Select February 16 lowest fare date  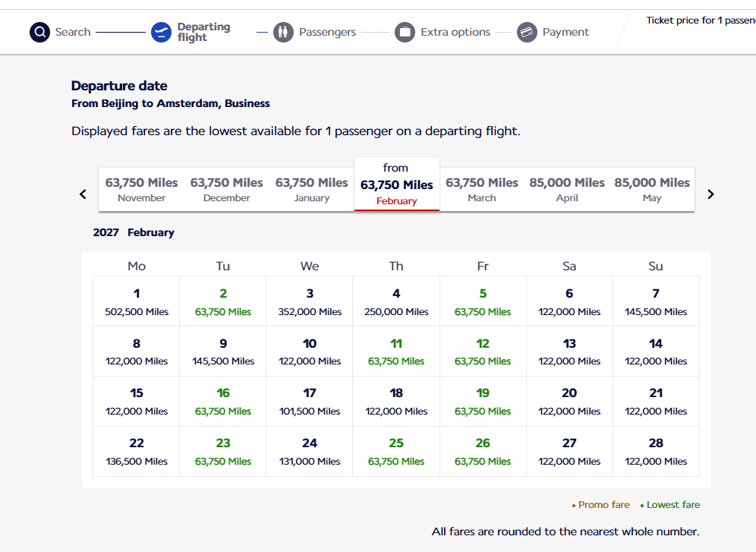tap(222, 402)
